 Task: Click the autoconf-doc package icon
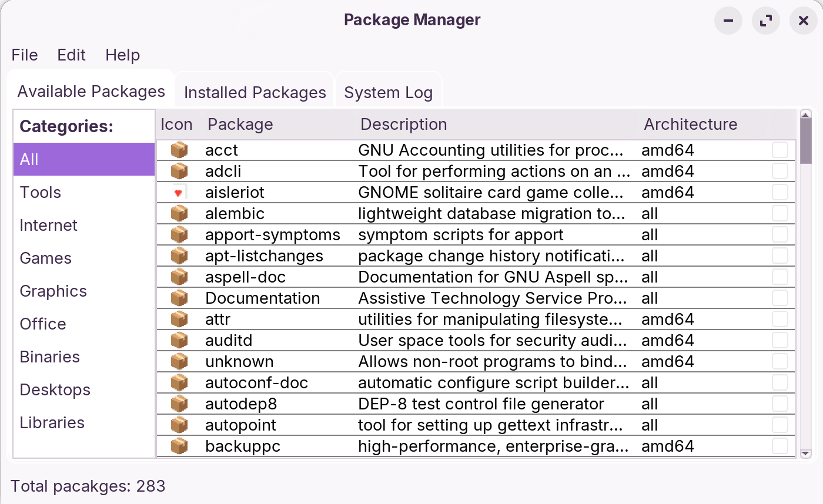coord(178,382)
